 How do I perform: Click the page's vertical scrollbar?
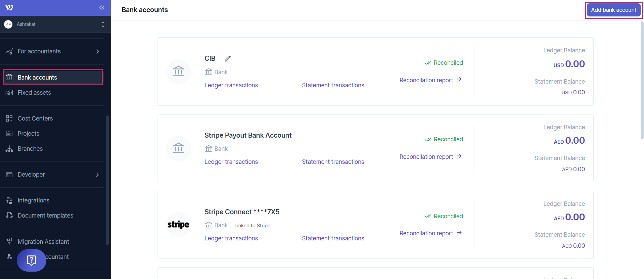point(642,81)
